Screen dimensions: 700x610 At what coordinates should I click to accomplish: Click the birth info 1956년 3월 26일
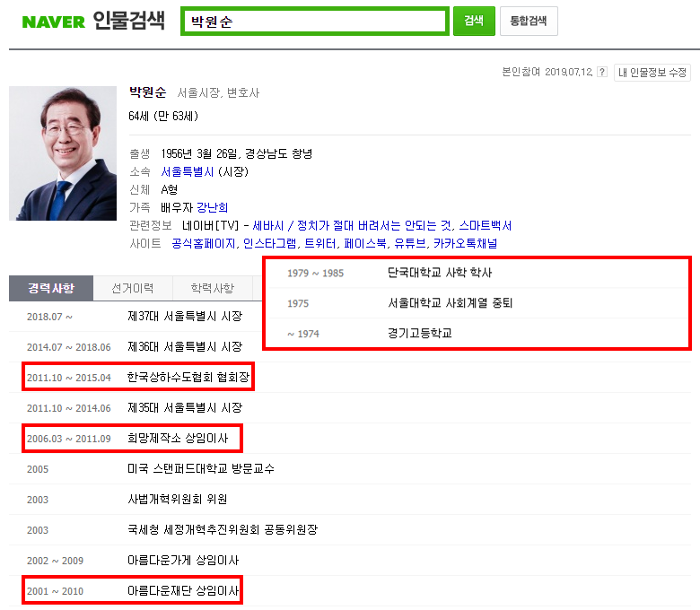click(199, 154)
